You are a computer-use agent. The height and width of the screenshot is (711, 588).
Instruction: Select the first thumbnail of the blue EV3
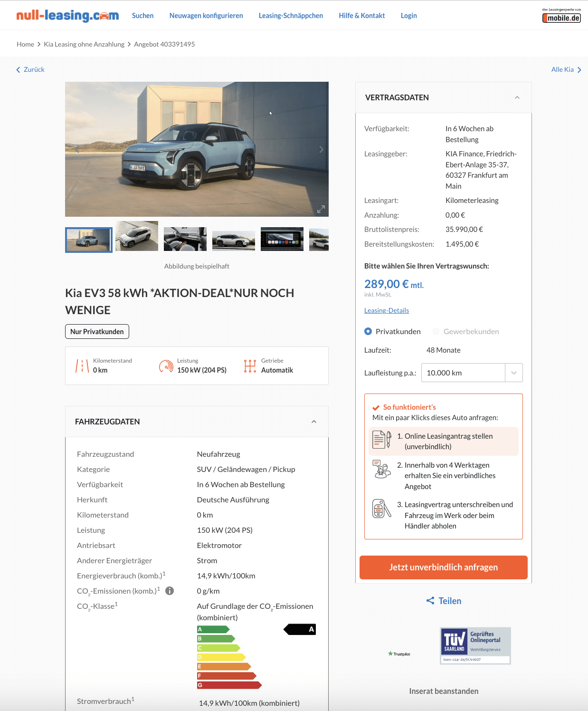pyautogui.click(x=89, y=240)
